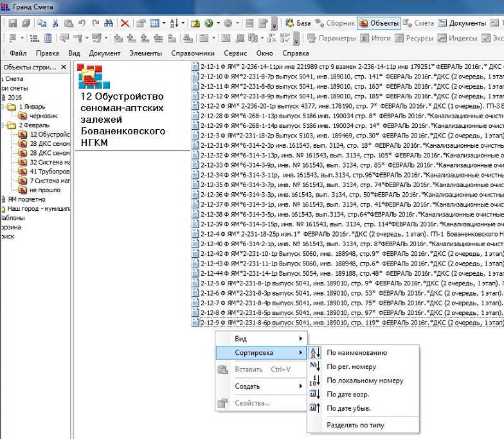The height and width of the screenshot is (439, 504).
Task: Select sort По локальному номеру
Action: pyautogui.click(x=364, y=381)
